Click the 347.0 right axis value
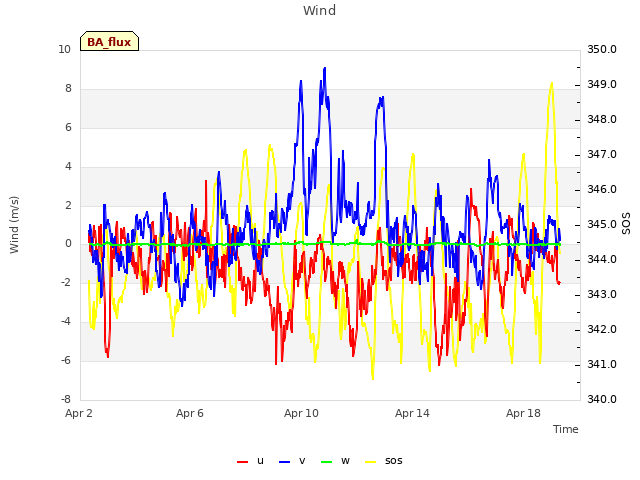 (x=602, y=154)
